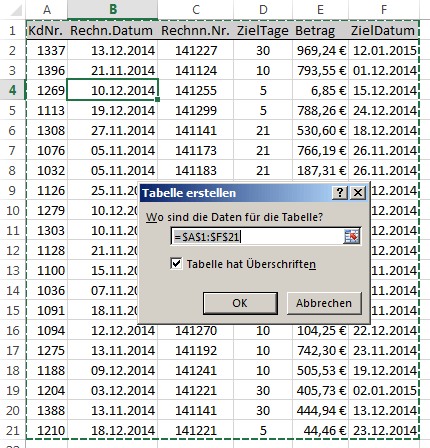Select row 4 header
This screenshot has width=430, height=448.
[12, 90]
